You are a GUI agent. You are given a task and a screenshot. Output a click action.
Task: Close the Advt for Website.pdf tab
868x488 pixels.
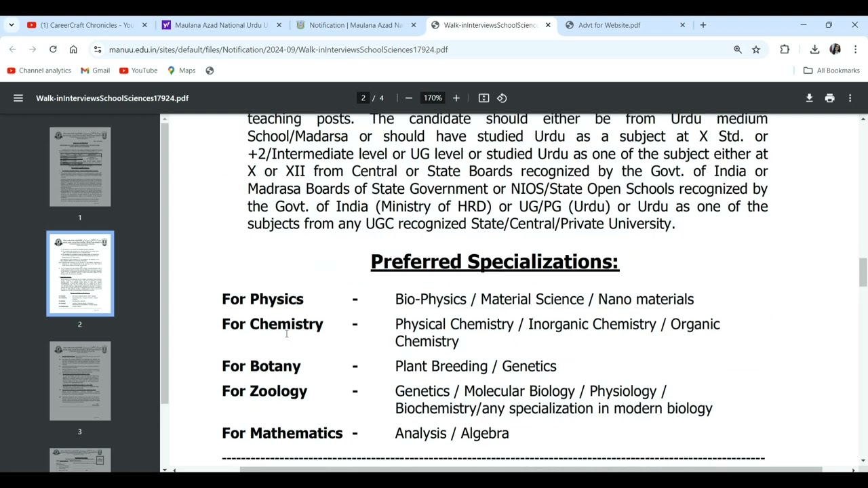tap(682, 25)
